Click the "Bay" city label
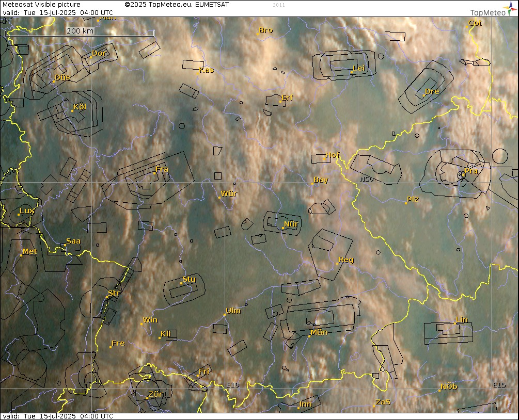The height and width of the screenshot is (420, 519). (x=321, y=180)
